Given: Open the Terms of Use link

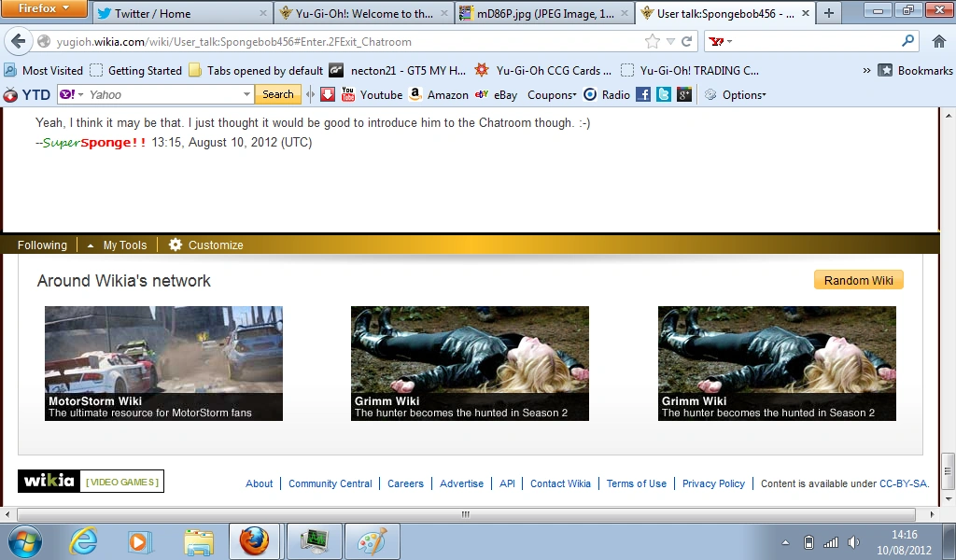Looking at the screenshot, I should click(x=636, y=483).
